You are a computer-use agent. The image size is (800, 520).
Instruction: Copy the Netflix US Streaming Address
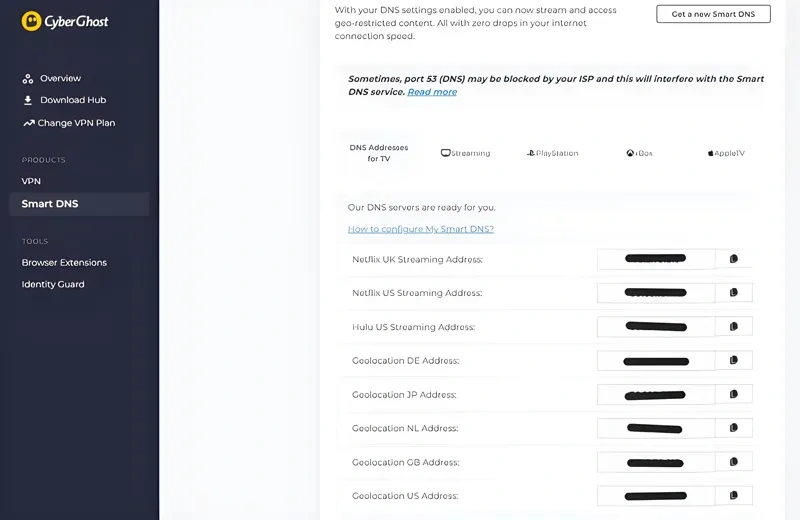734,293
